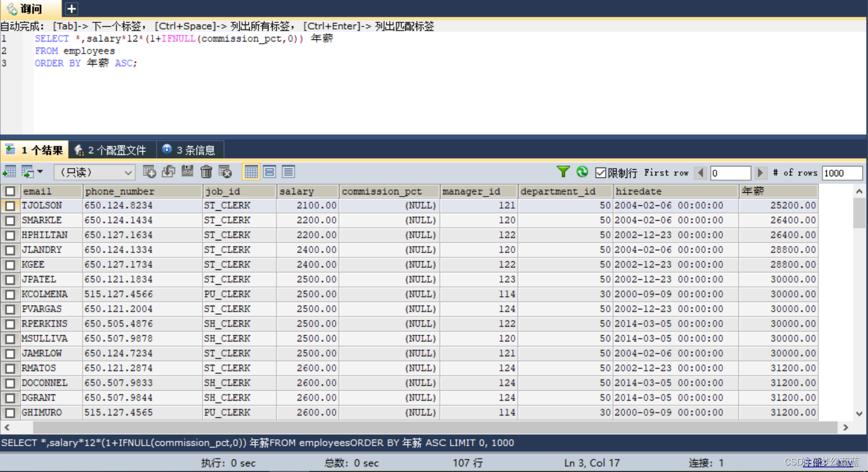Select the DOCONNEL email cell
This screenshot has height=472, width=868.
coord(51,383)
